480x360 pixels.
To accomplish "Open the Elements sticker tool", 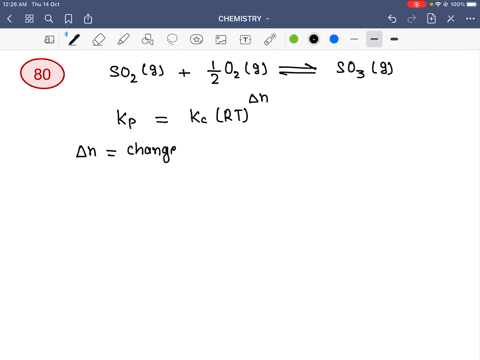I will (196, 40).
